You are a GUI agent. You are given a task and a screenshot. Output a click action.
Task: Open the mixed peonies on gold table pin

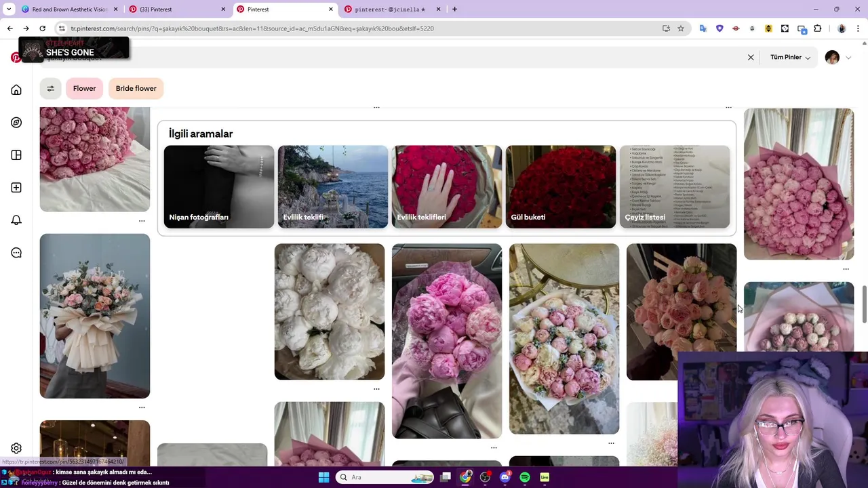tap(564, 339)
